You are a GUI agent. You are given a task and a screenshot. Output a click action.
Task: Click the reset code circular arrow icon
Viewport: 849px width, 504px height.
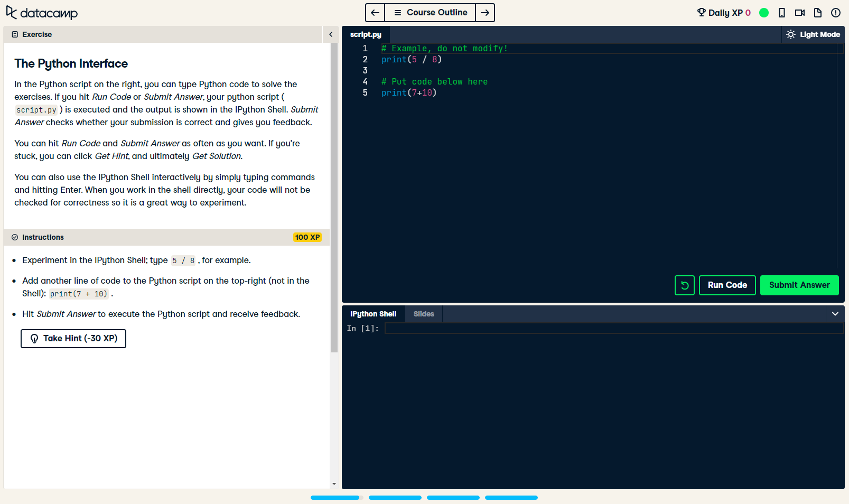tap(684, 285)
